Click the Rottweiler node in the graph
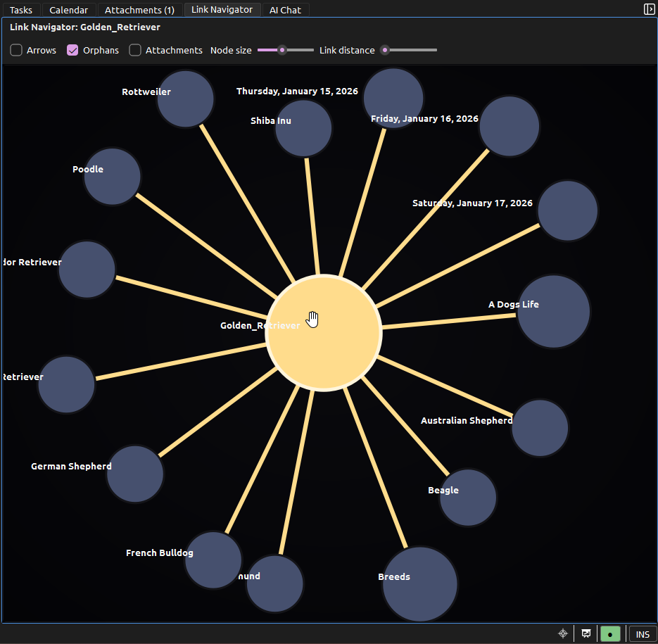 [185, 99]
